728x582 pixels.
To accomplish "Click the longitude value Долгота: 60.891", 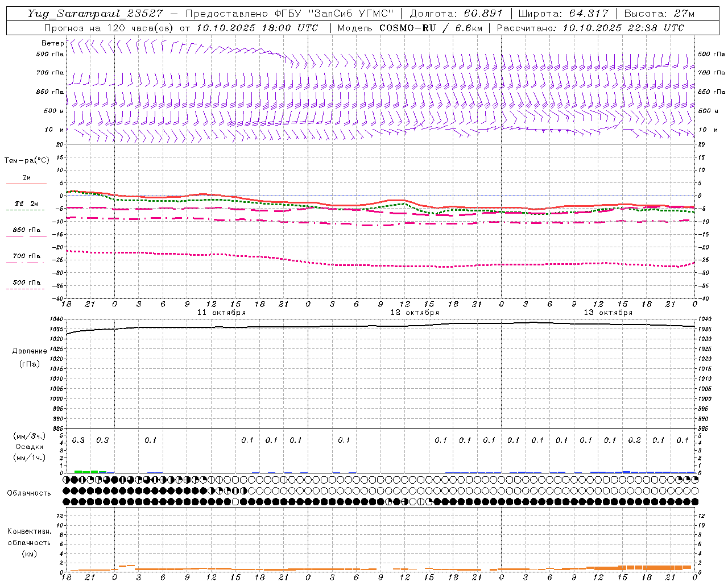I will tap(456, 14).
